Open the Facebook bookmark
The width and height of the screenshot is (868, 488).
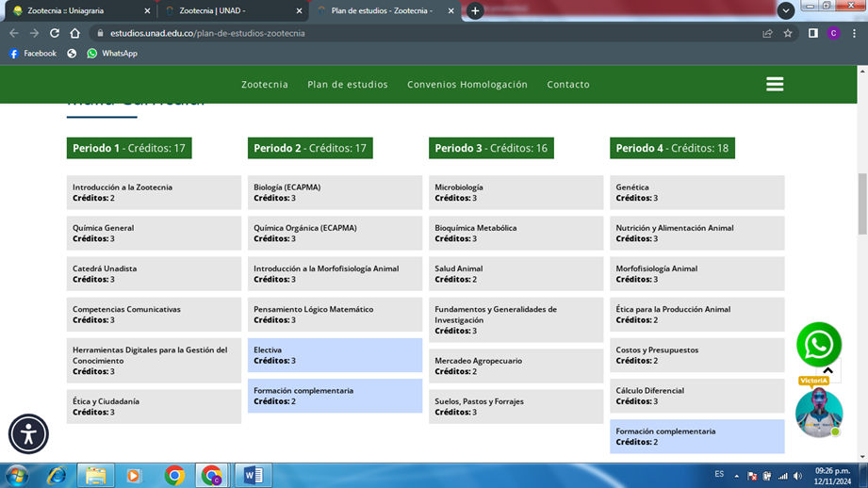click(32, 54)
